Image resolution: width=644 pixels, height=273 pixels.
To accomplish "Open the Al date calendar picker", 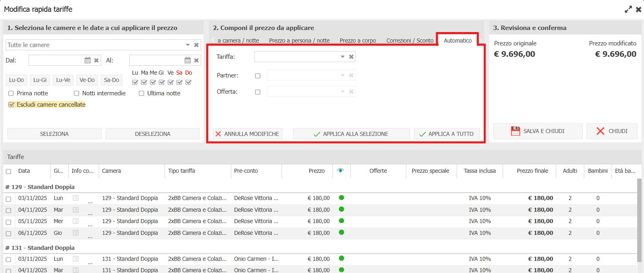I will tap(187, 60).
